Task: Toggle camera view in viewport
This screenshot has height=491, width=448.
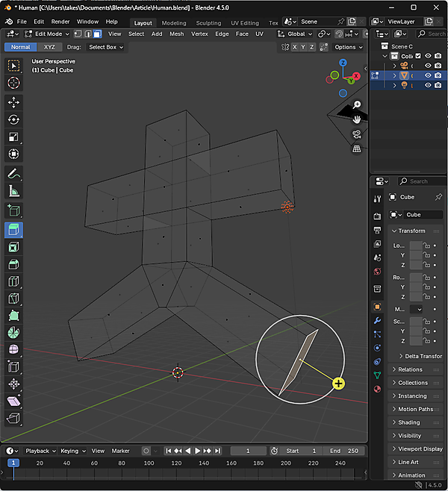Action: [358, 134]
